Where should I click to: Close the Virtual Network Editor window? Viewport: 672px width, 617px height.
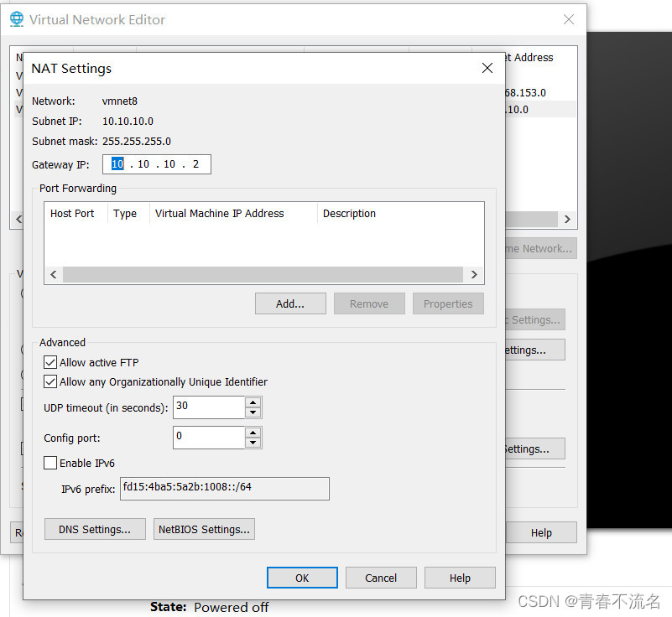[569, 19]
